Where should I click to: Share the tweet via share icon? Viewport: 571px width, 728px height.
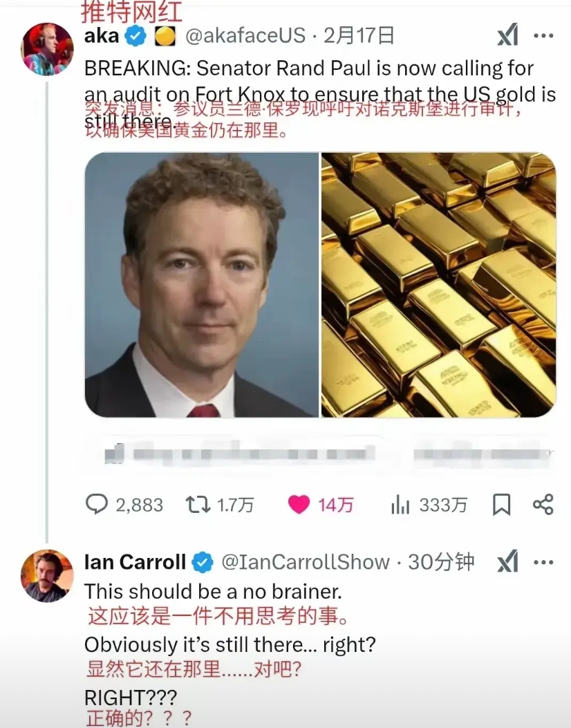click(x=543, y=504)
